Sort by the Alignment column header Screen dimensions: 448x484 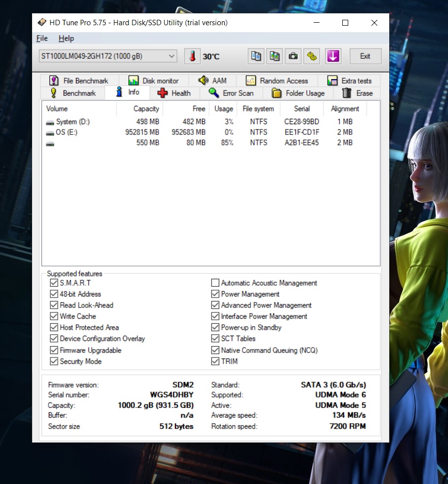click(x=345, y=109)
